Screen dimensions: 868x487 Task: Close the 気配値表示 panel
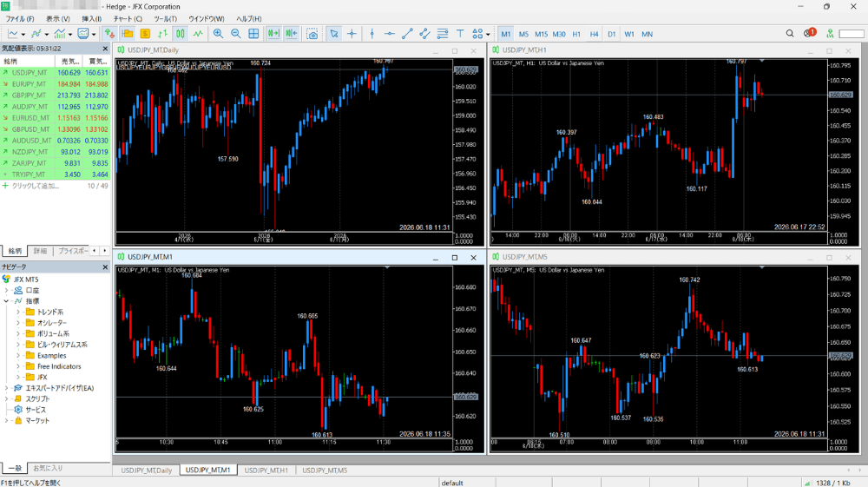105,49
